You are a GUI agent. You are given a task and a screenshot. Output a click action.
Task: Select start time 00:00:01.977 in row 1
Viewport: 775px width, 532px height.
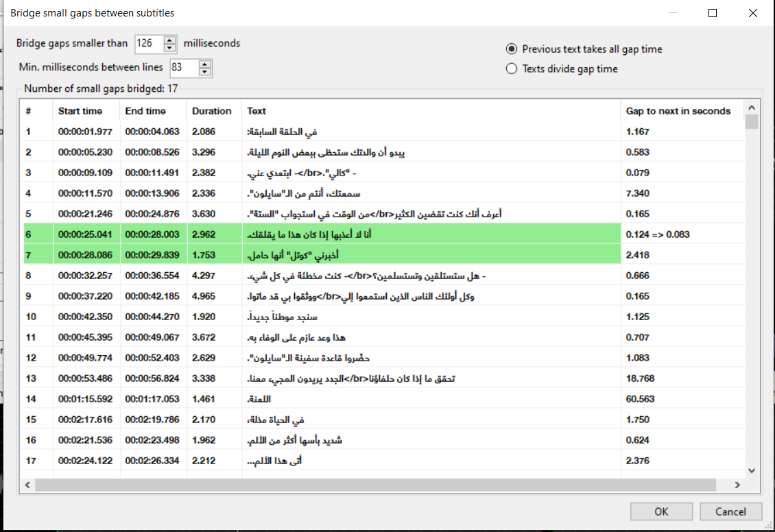point(85,132)
